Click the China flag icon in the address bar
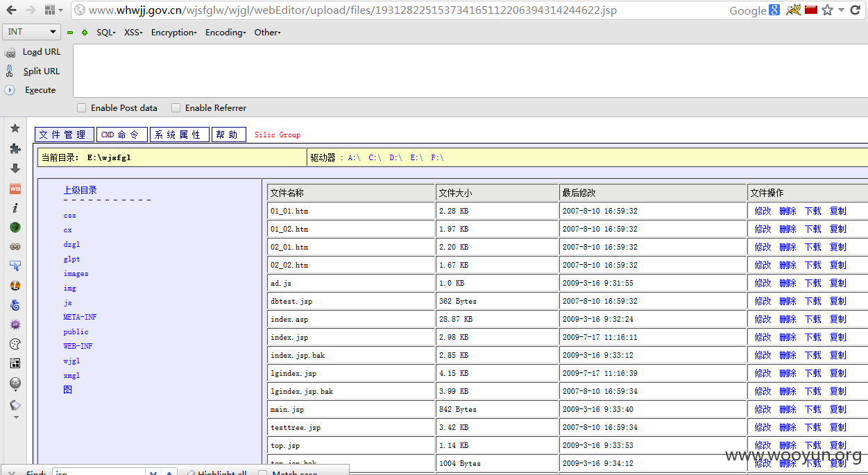The image size is (868, 475). (811, 10)
